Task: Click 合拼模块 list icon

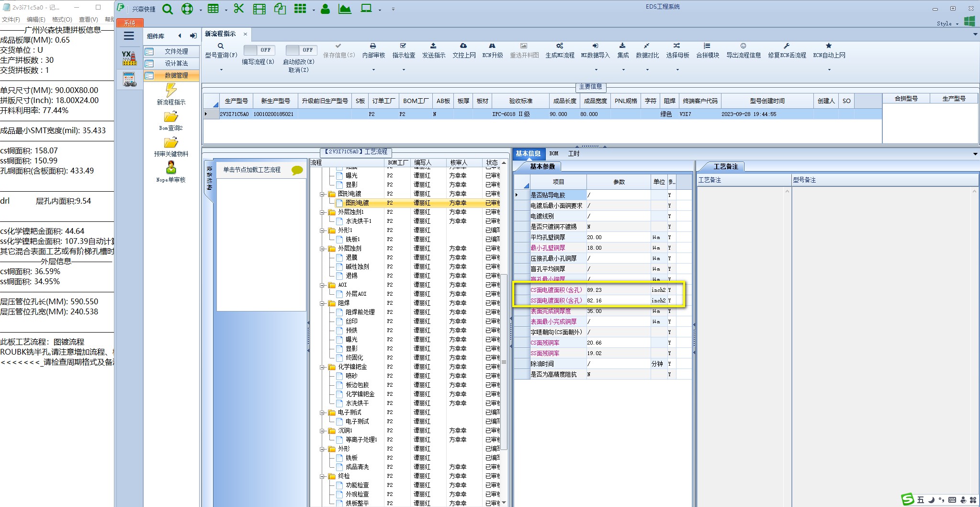Action: click(707, 46)
